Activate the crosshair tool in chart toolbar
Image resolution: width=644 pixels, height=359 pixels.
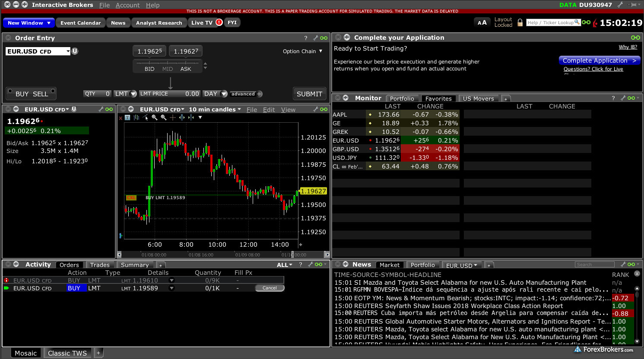tap(173, 118)
